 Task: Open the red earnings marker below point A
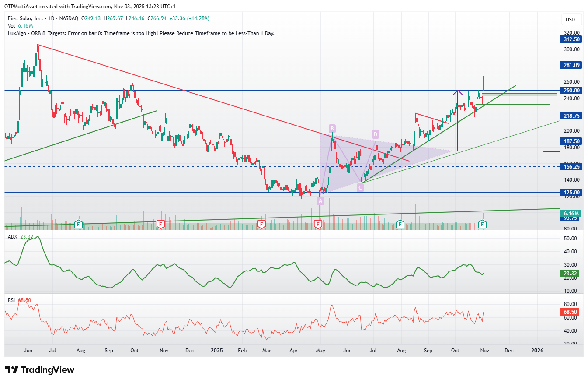pos(318,224)
